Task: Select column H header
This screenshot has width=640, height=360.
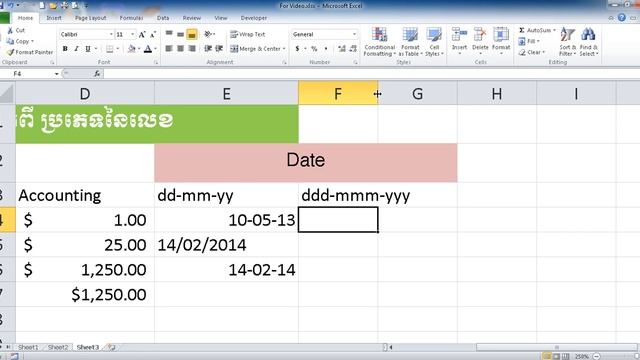Action: click(x=497, y=94)
